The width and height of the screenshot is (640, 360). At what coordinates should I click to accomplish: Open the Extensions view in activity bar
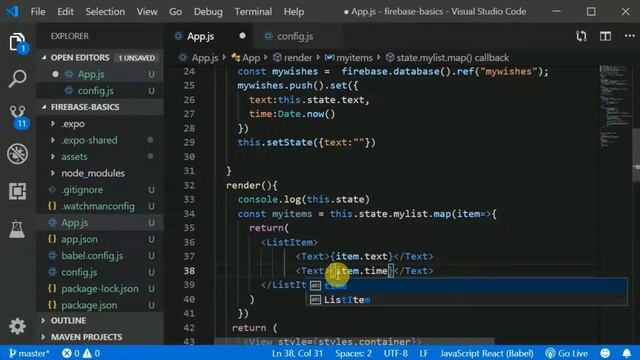click(x=17, y=191)
